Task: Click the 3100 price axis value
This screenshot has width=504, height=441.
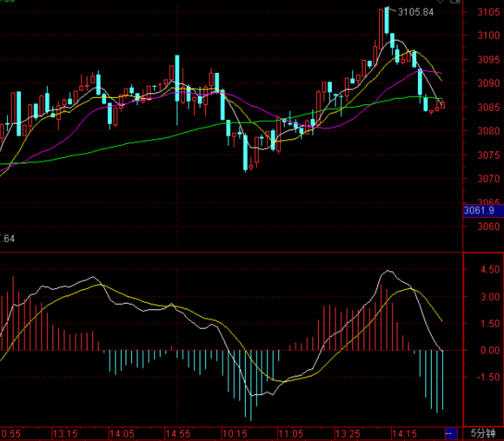Action: [488, 36]
